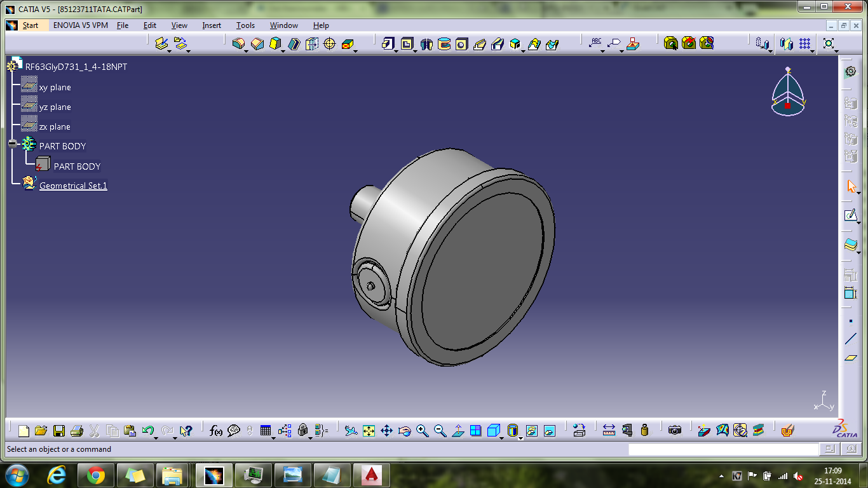The height and width of the screenshot is (488, 868).
Task: Click the Select arrow tool
Action: pos(851,186)
